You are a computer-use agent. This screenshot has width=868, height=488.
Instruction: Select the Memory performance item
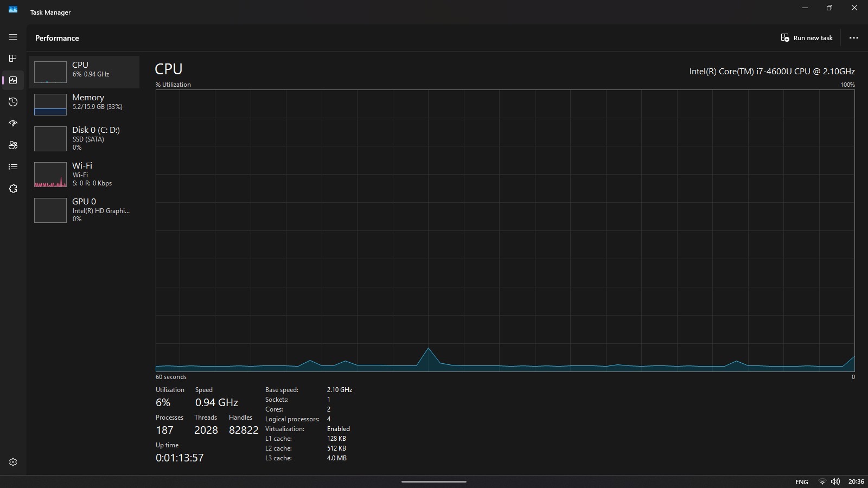pyautogui.click(x=84, y=104)
